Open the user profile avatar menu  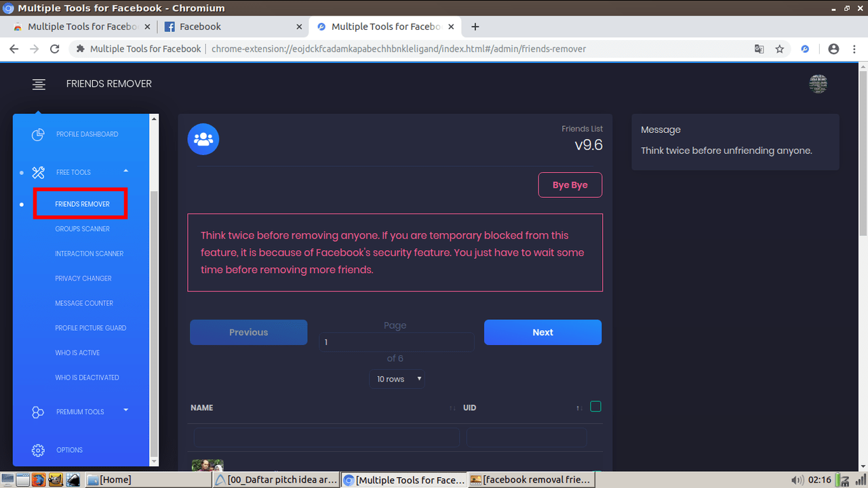coord(818,84)
